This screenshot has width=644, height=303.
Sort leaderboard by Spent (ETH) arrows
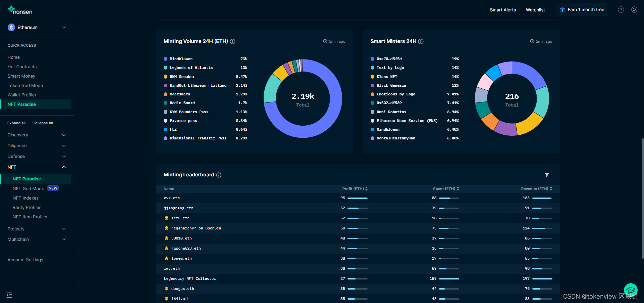[x=458, y=189]
